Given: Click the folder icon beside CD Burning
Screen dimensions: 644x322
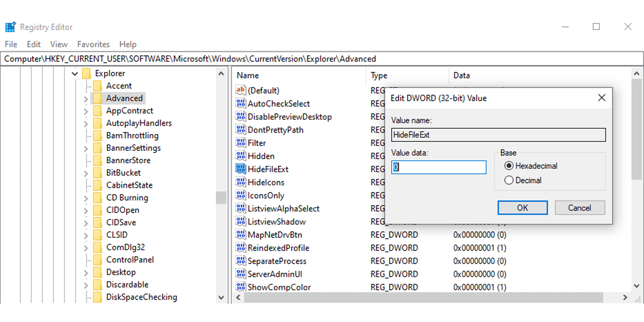Looking at the screenshot, I should coord(99,197).
